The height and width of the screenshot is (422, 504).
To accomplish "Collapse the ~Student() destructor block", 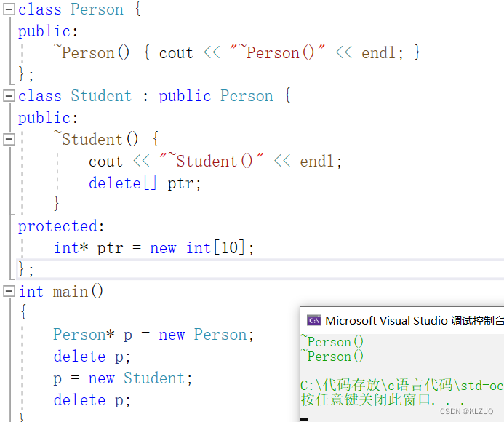I will click(9, 139).
